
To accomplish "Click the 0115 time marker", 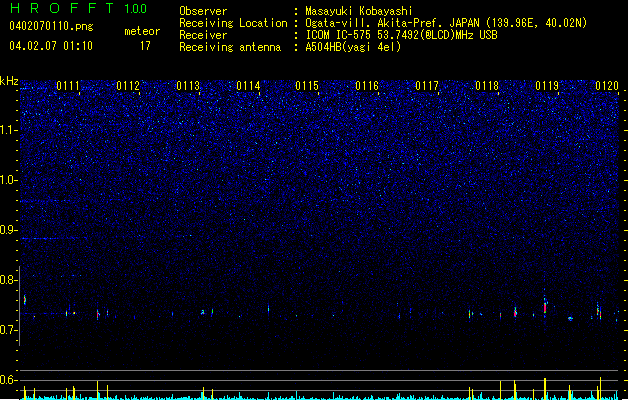I will click(307, 86).
